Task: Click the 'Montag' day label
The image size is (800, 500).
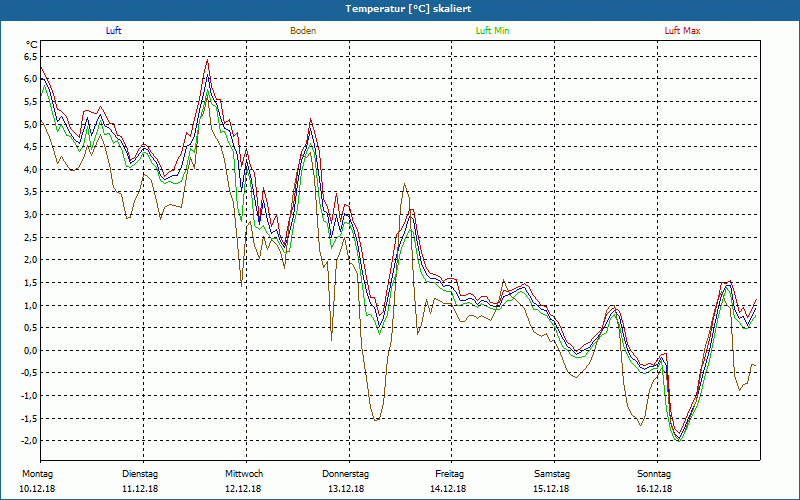Action: (37, 474)
